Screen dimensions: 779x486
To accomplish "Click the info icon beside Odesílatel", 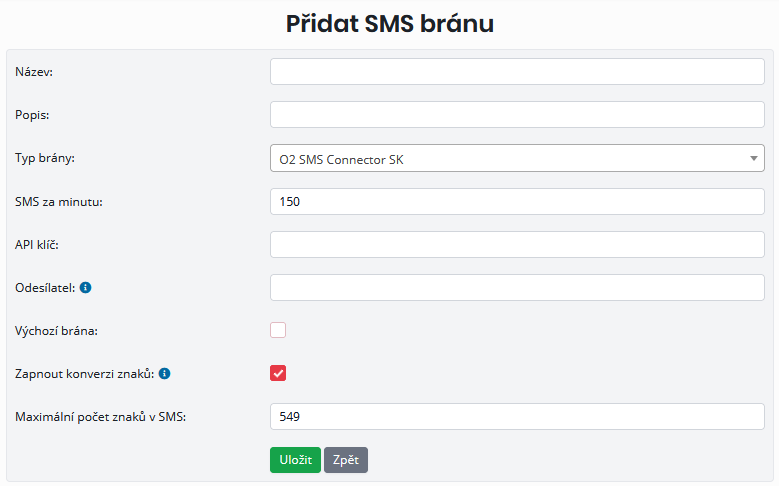I will (86, 288).
